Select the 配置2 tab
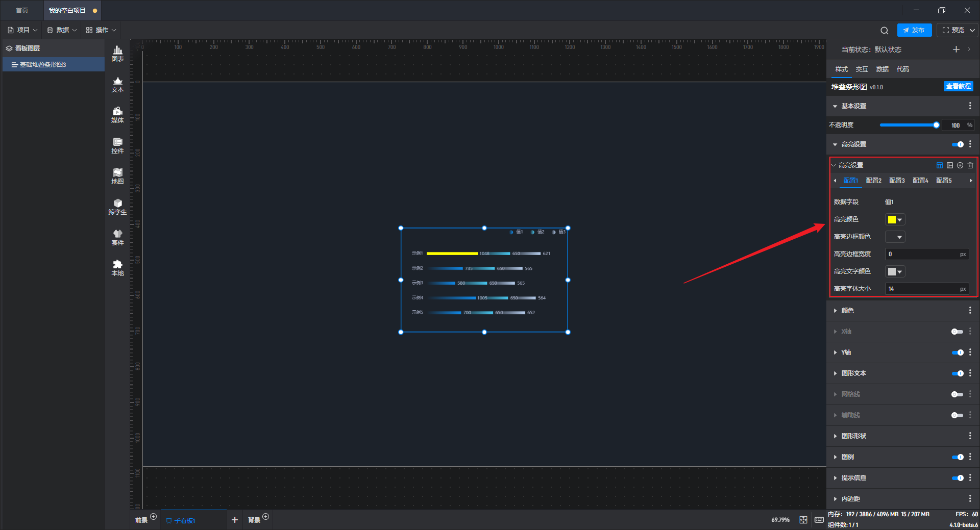Image resolution: width=980 pixels, height=530 pixels. (x=873, y=181)
